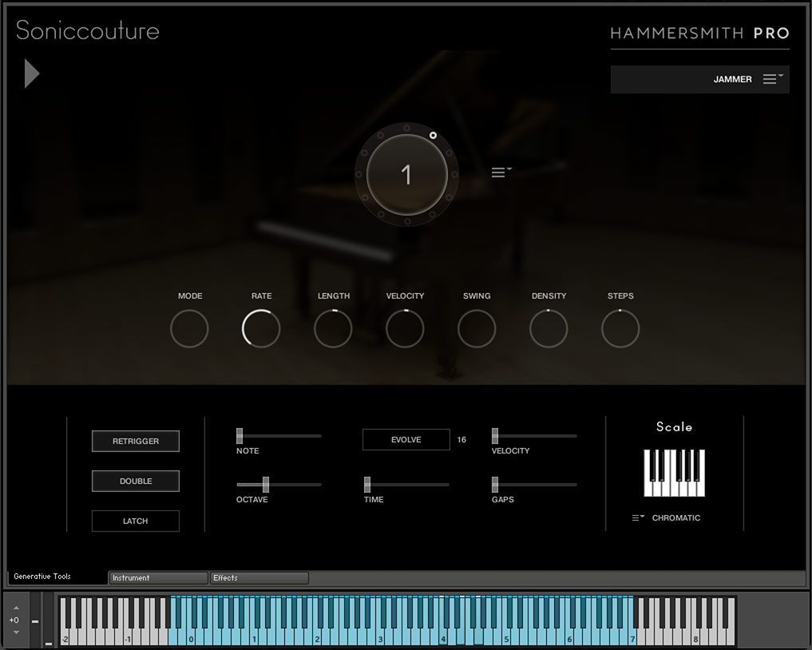812x650 pixels.
Task: Click piano key labeled 4 on keyboard
Action: (443, 639)
